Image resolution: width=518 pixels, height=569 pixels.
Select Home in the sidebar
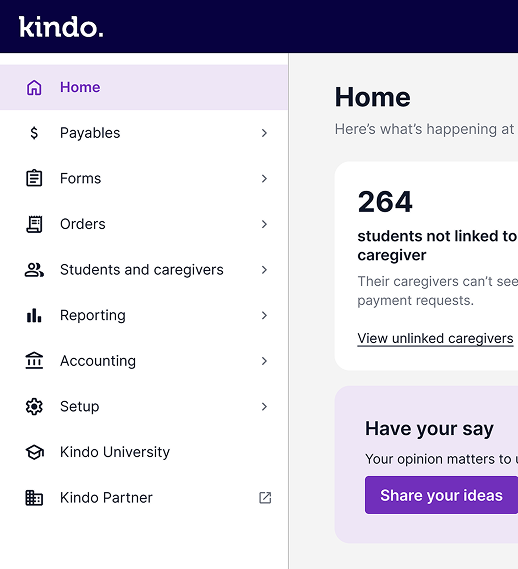(144, 87)
